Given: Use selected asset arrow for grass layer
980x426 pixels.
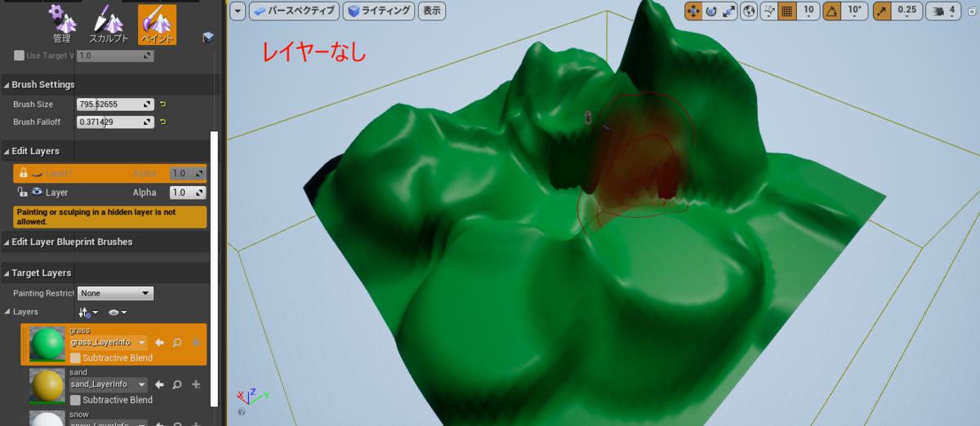Looking at the screenshot, I should pos(160,343).
